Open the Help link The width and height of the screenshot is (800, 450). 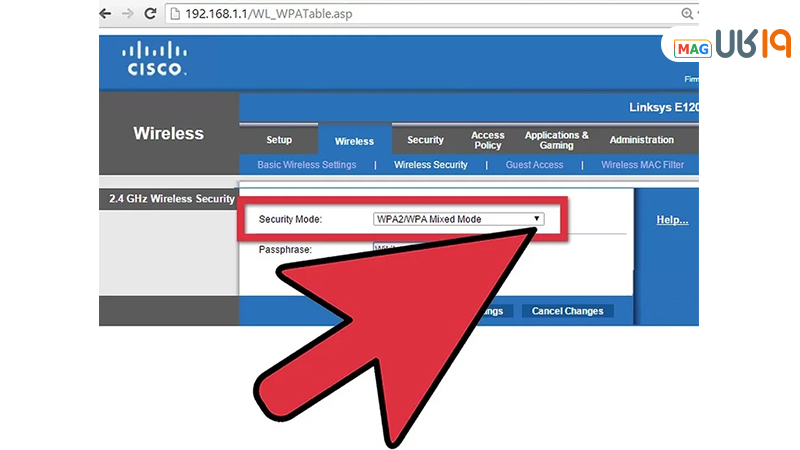tap(672, 220)
